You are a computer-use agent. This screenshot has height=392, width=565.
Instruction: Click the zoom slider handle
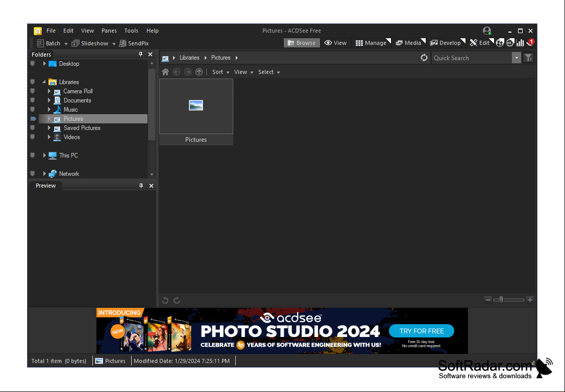(x=501, y=300)
